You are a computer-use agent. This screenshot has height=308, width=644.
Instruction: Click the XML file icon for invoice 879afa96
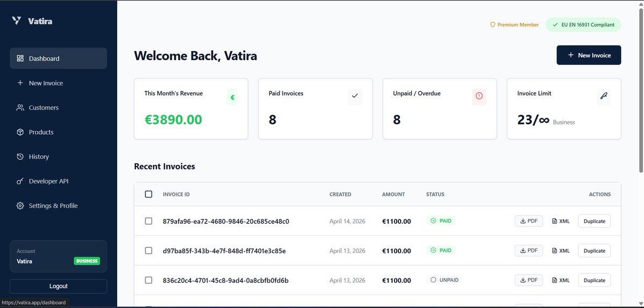[555, 221]
